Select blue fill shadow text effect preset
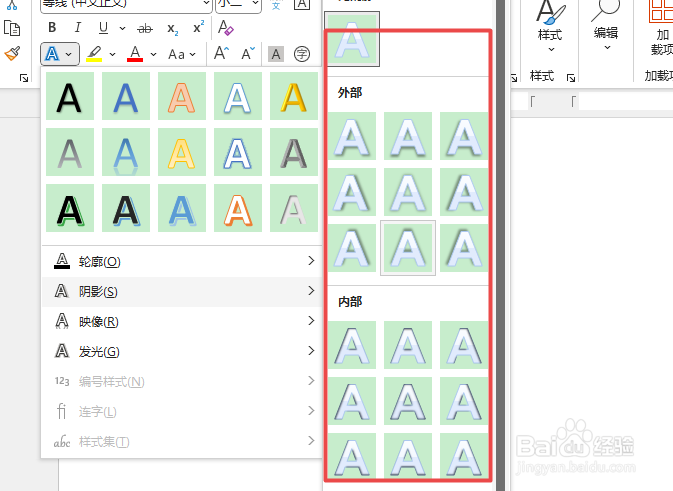This screenshot has height=491, width=673. coord(126,96)
